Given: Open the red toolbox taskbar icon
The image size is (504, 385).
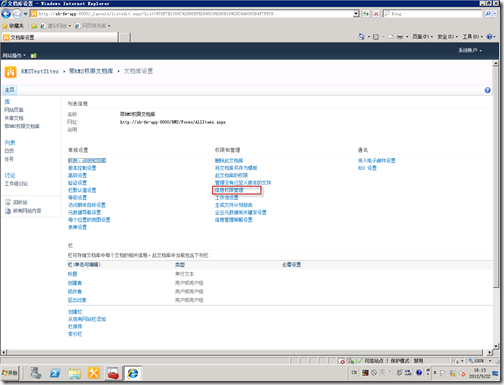Looking at the screenshot, I should coord(113,373).
